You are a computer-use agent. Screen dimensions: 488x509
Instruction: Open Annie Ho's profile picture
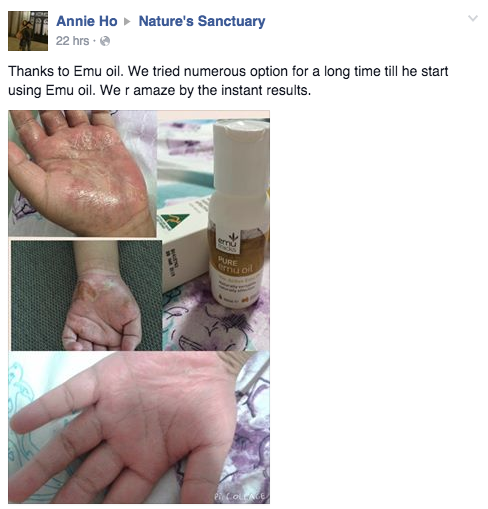click(28, 31)
